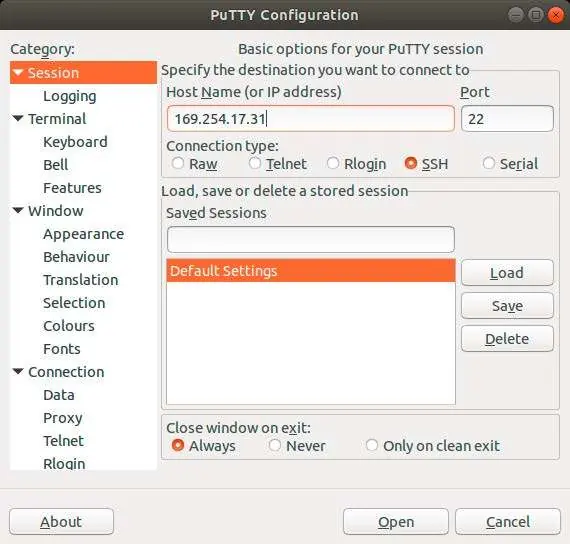This screenshot has height=544, width=570.
Task: Open Appearance settings
Action: [x=84, y=234]
